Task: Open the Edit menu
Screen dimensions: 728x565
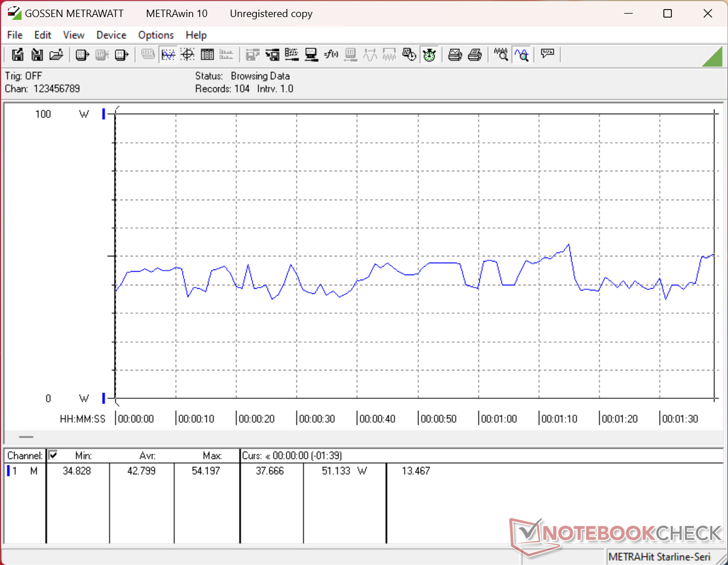Action: click(x=43, y=35)
